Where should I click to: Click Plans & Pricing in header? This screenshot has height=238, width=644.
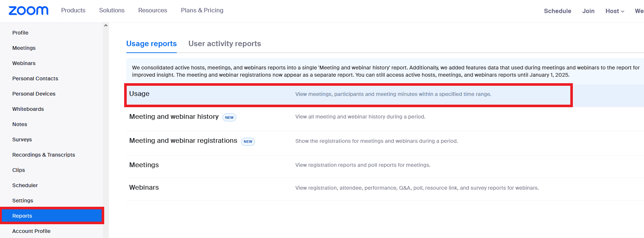(202, 11)
